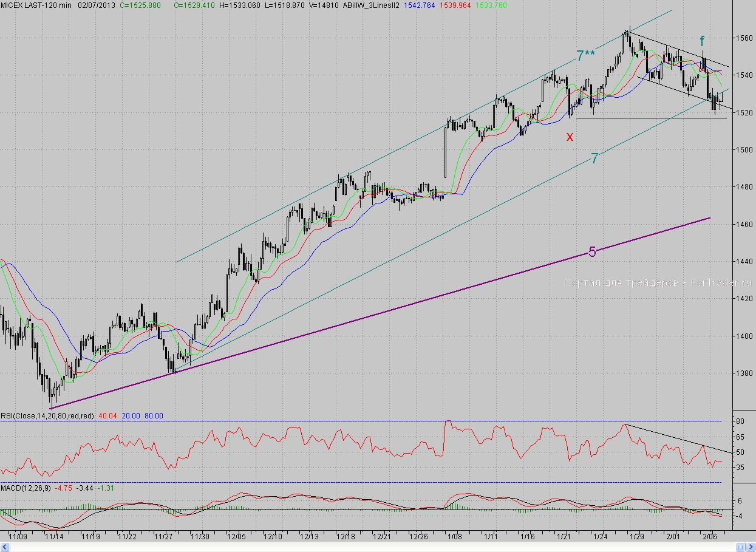Select the '7' lower channel line label
Screen dimensions: 756x552
(595, 159)
